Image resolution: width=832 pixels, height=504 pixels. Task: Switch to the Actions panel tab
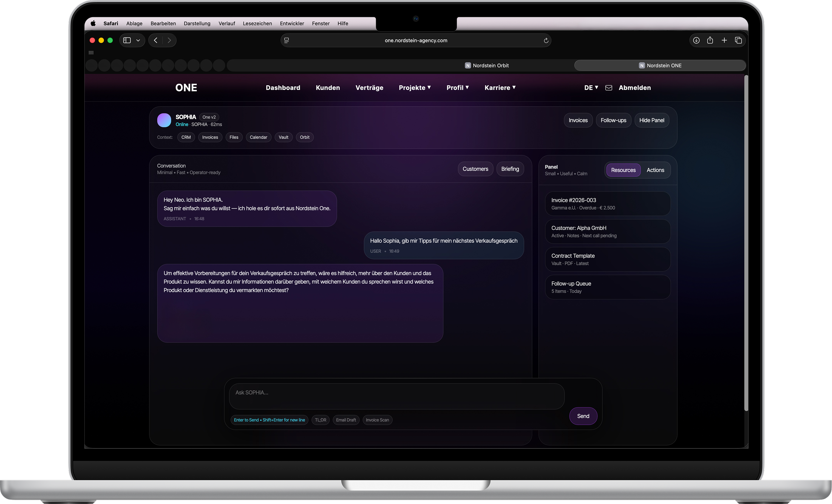[655, 170]
